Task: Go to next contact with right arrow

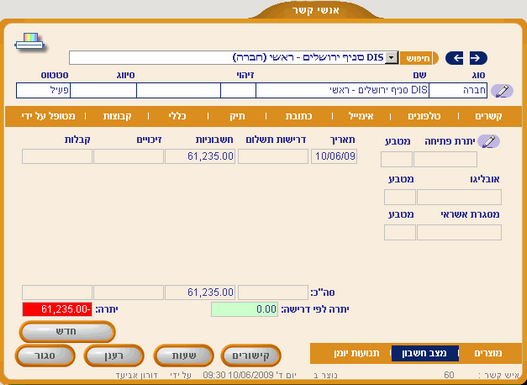Action: [477, 58]
